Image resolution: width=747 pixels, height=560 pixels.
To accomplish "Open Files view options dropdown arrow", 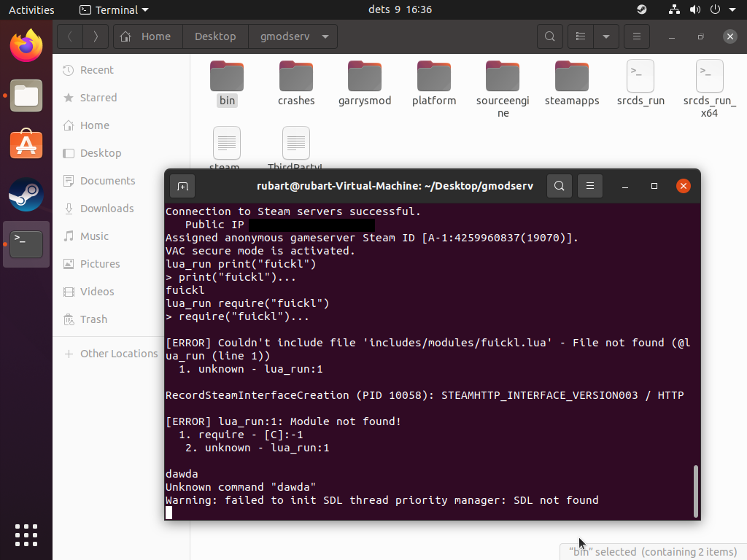I will click(x=606, y=36).
